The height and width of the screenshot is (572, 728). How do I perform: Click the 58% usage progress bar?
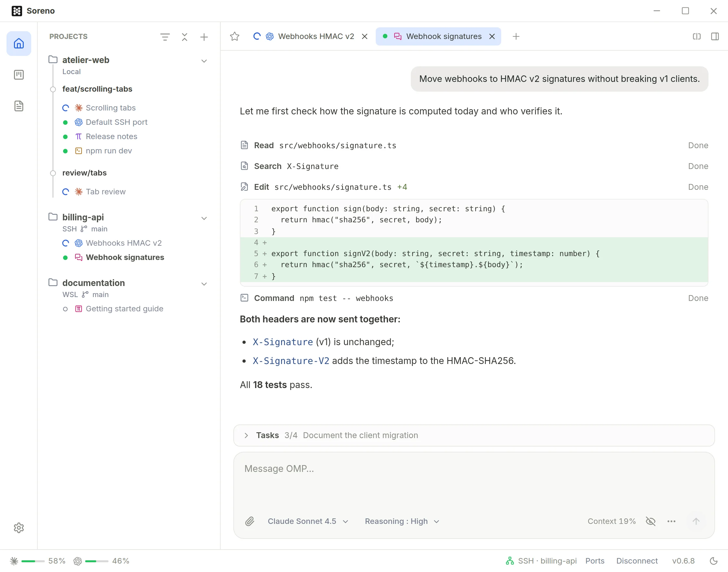[x=33, y=561]
